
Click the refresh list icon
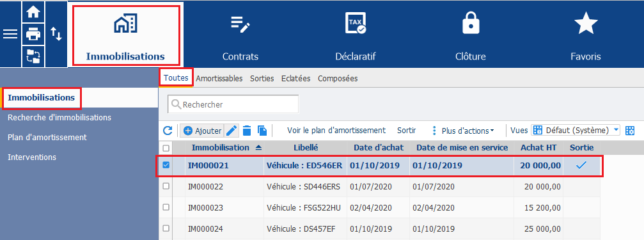168,131
